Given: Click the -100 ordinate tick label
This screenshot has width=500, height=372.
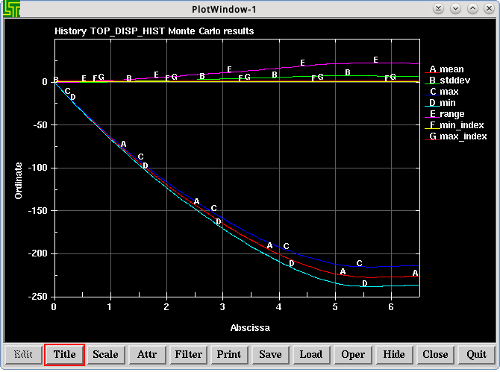Looking at the screenshot, I should coord(37,168).
